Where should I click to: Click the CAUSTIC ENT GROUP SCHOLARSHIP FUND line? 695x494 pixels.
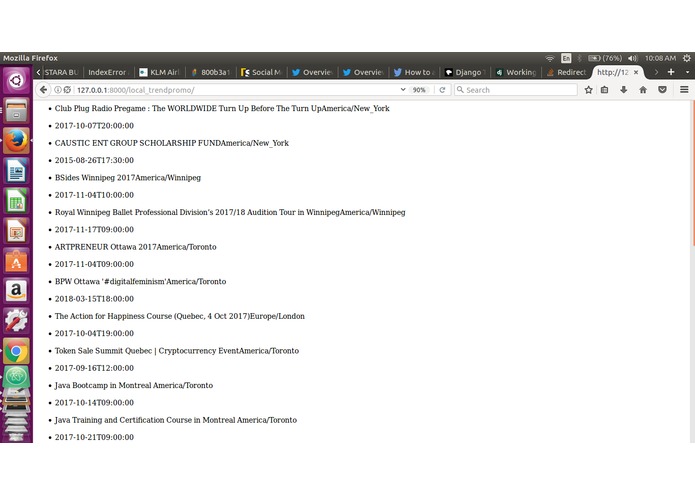pos(172,143)
